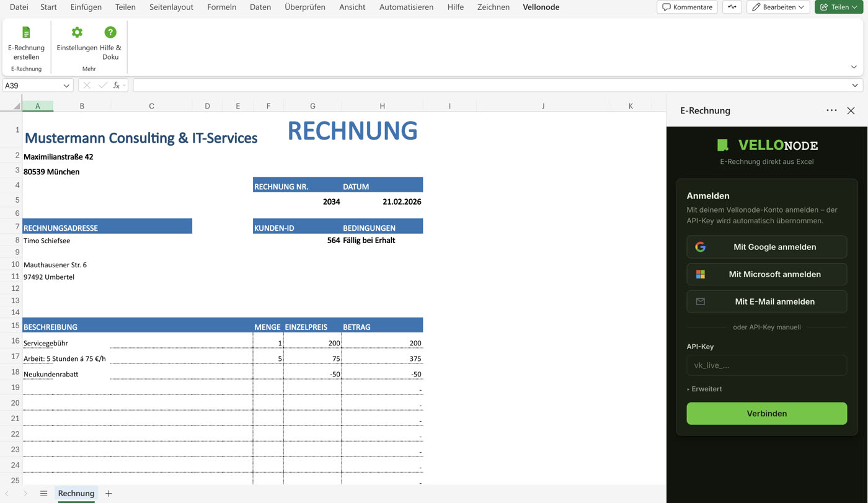The height and width of the screenshot is (503, 868).
Task: Collapse the ribbon using the chevron
Action: coord(854,67)
